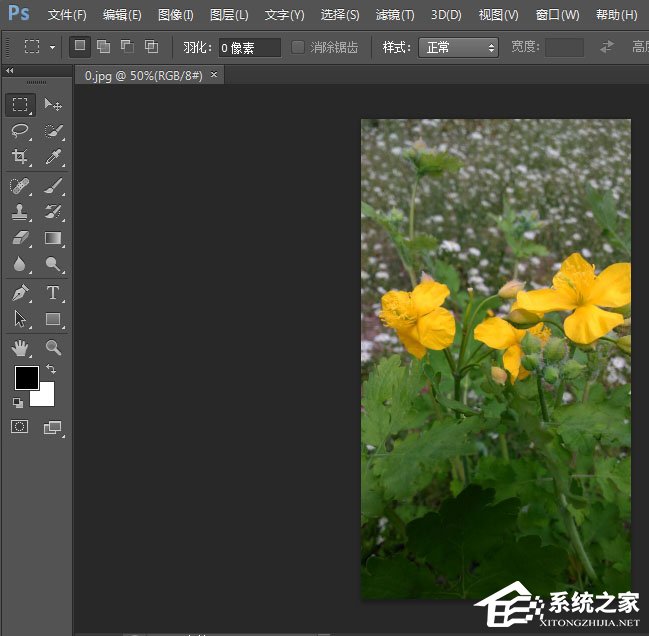The image size is (649, 636).
Task: Select the Hand tool
Action: [20, 347]
